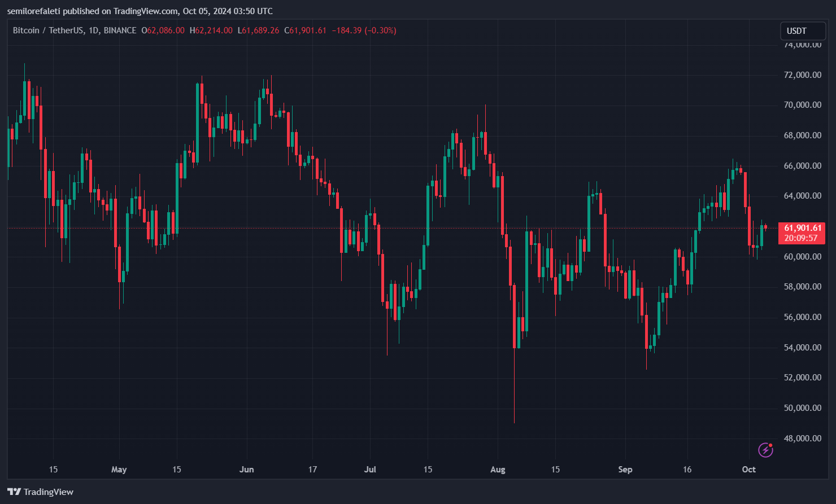Viewport: 836px width, 504px height.
Task: Click the Jun label on time axis
Action: 247,470
